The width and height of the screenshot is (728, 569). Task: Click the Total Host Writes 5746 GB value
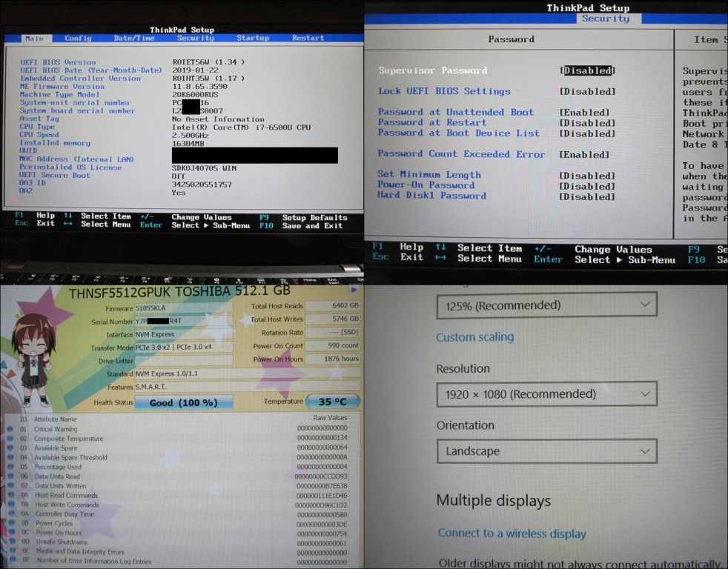[x=332, y=319]
